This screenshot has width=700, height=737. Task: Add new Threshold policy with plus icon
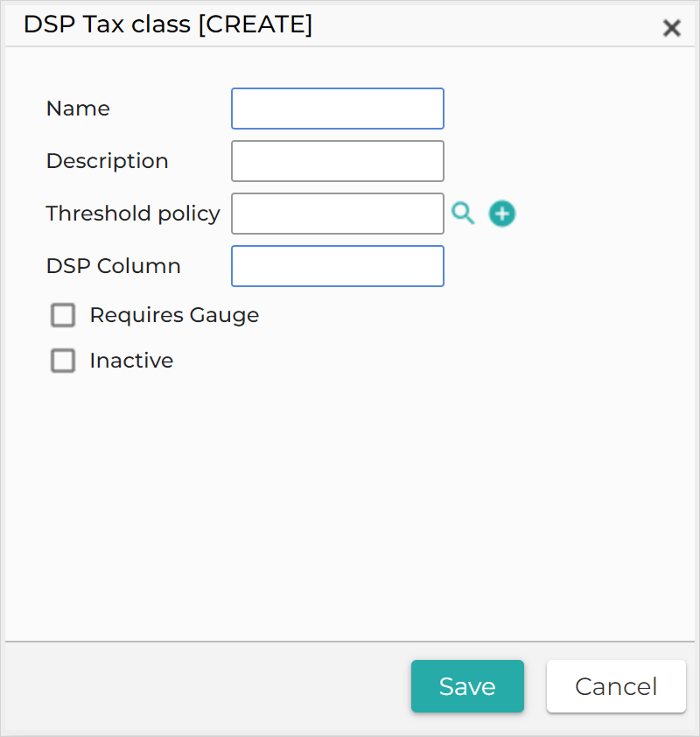[x=501, y=214]
